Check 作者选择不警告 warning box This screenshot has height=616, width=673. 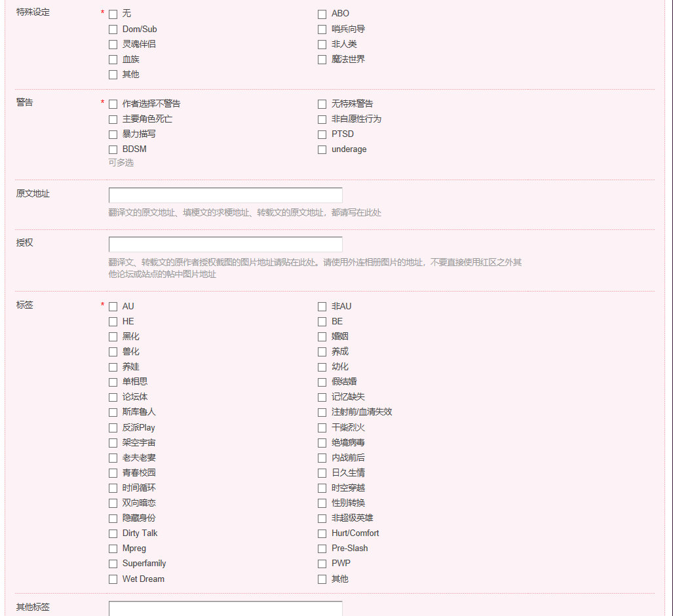click(113, 104)
